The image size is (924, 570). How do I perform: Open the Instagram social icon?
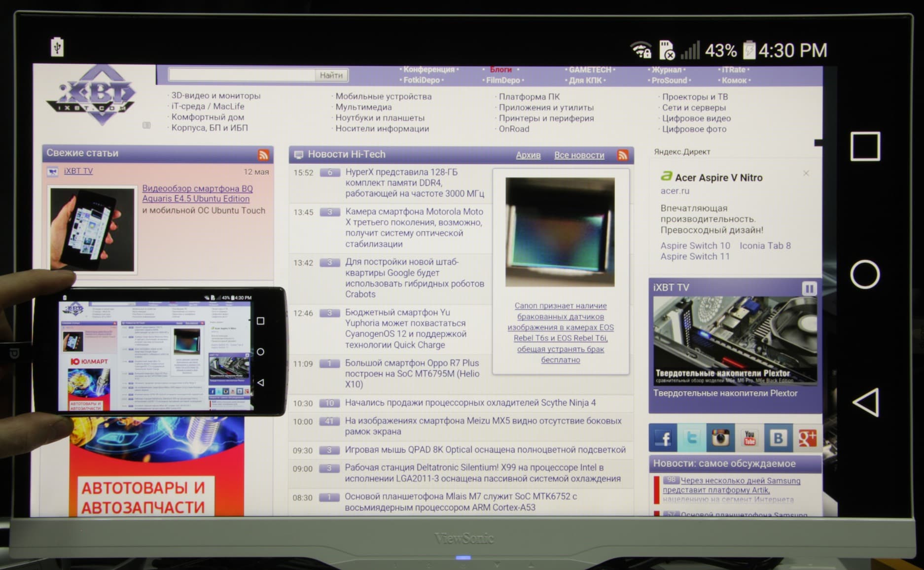coord(720,438)
